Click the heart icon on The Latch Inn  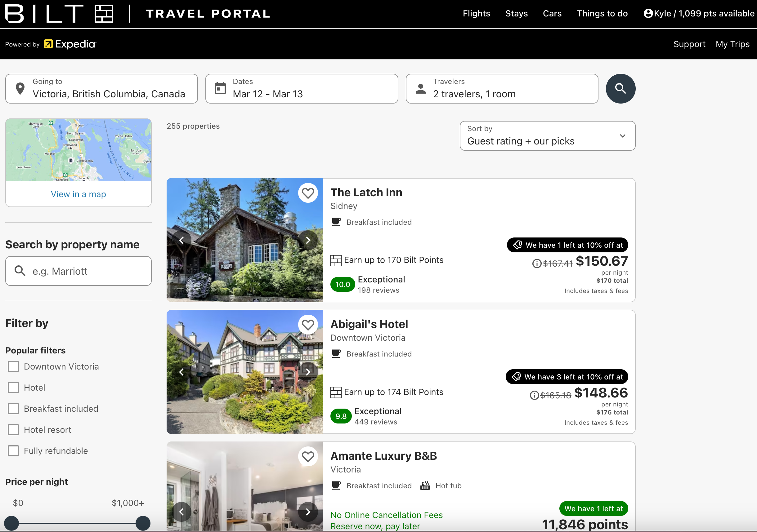click(308, 193)
